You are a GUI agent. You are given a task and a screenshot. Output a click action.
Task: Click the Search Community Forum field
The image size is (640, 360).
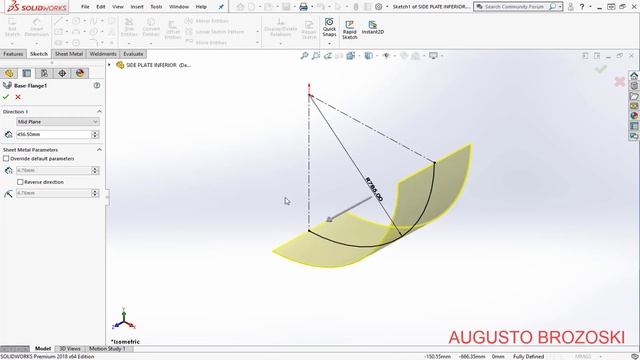point(515,7)
